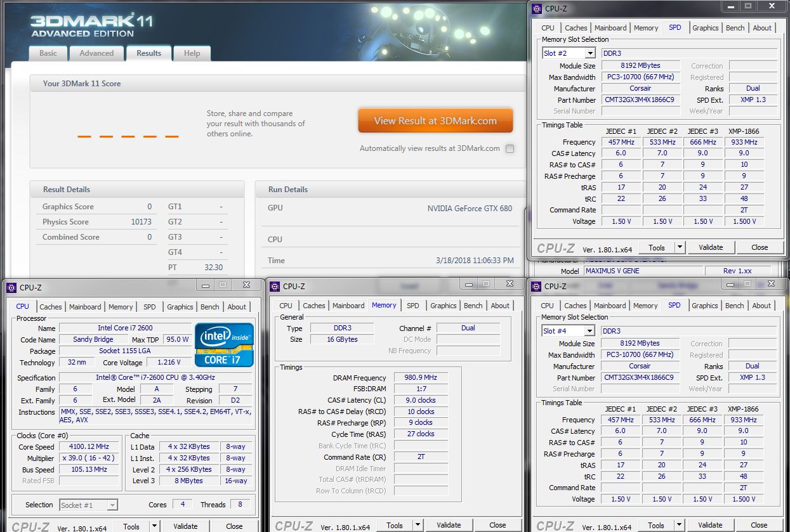Click Part Number field in Slot #2 window
Viewport: 790px width, 532px height.
[640, 100]
